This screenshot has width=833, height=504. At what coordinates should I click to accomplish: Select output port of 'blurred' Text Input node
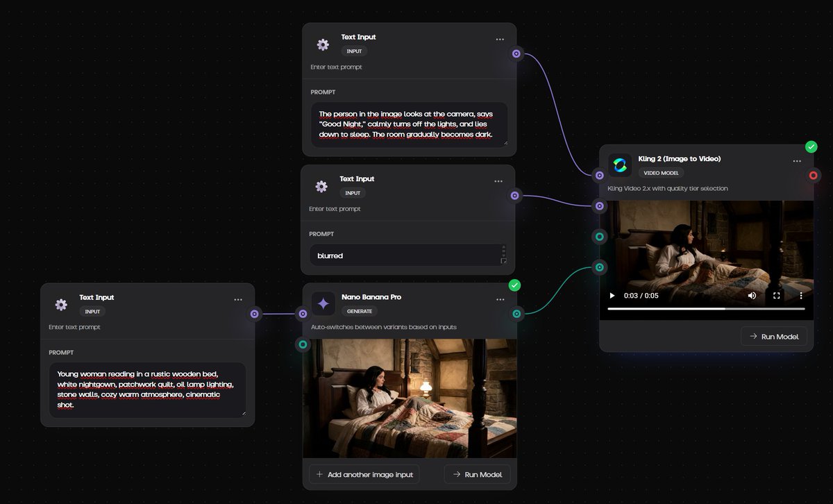point(514,196)
